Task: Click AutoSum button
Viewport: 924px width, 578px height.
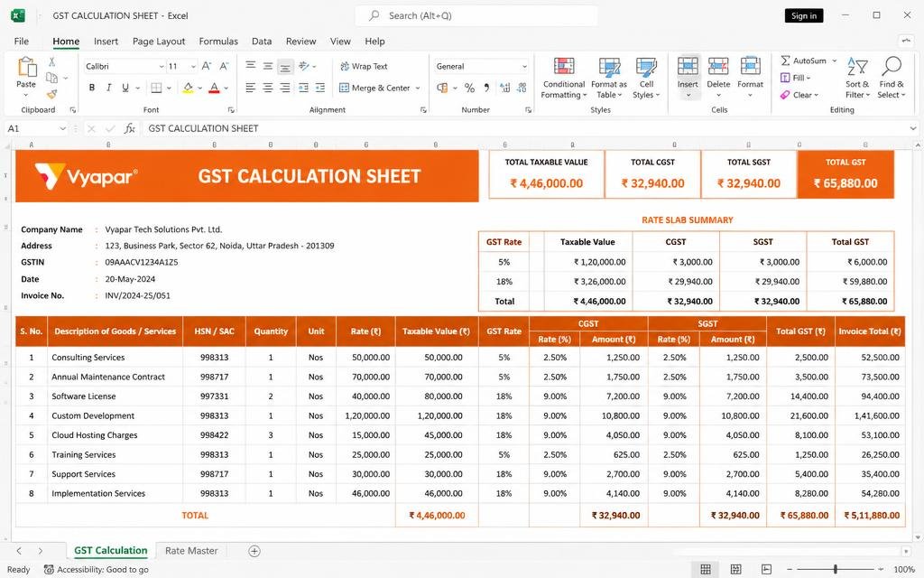Action: 804,61
